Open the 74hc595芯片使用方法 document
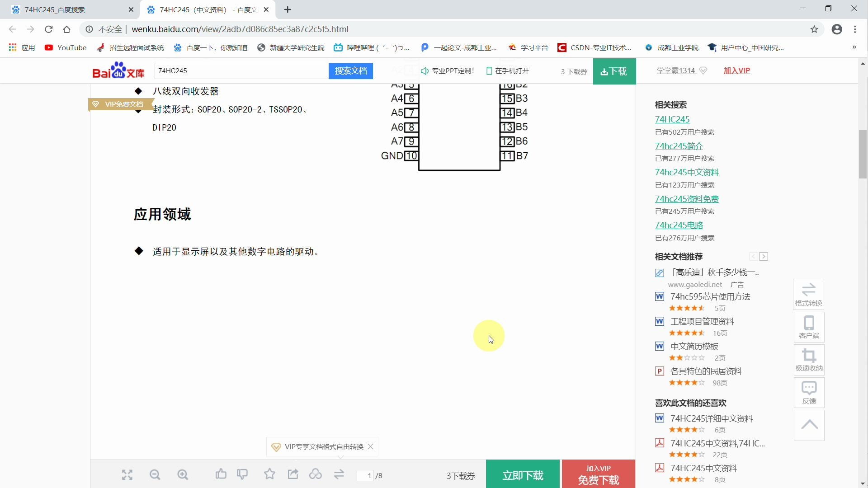This screenshot has width=868, height=488. pos(710,296)
